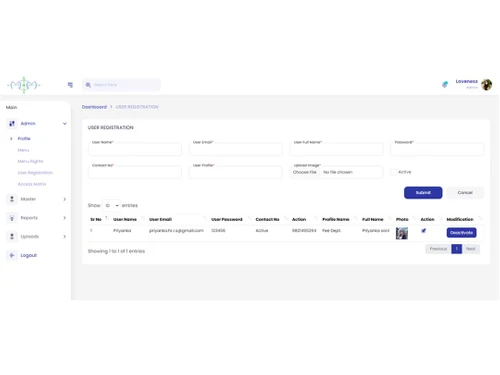Viewport: 500px width, 375px height.
Task: Click the Search here box
Action: [122, 85]
